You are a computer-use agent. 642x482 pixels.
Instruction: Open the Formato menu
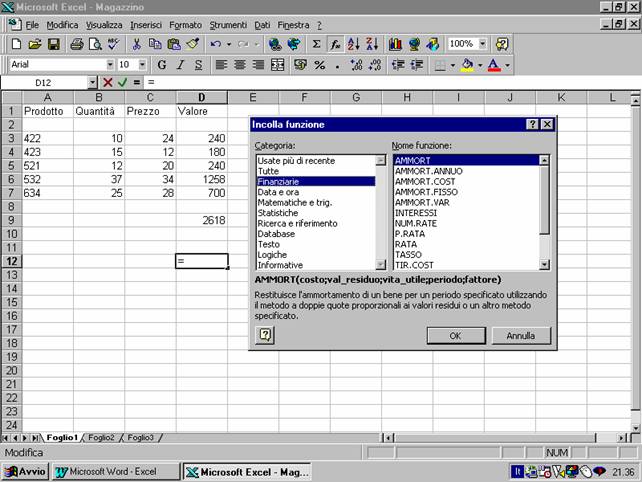coord(185,25)
